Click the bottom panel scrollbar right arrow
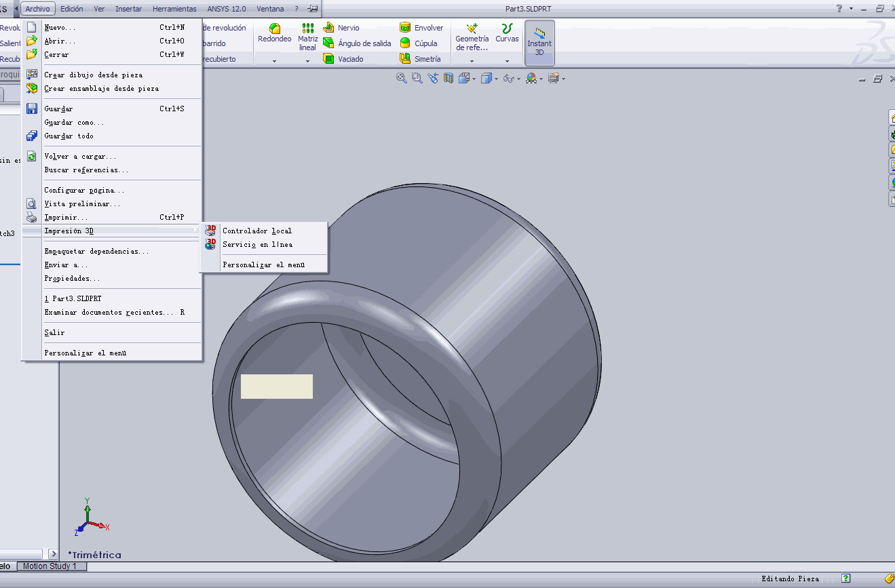895x588 pixels. (x=54, y=554)
